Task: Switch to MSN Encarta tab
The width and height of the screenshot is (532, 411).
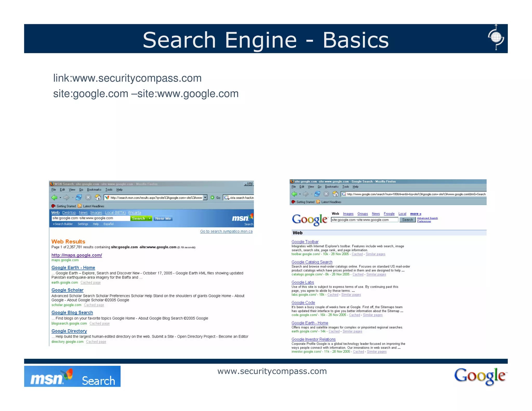Action: click(x=135, y=213)
